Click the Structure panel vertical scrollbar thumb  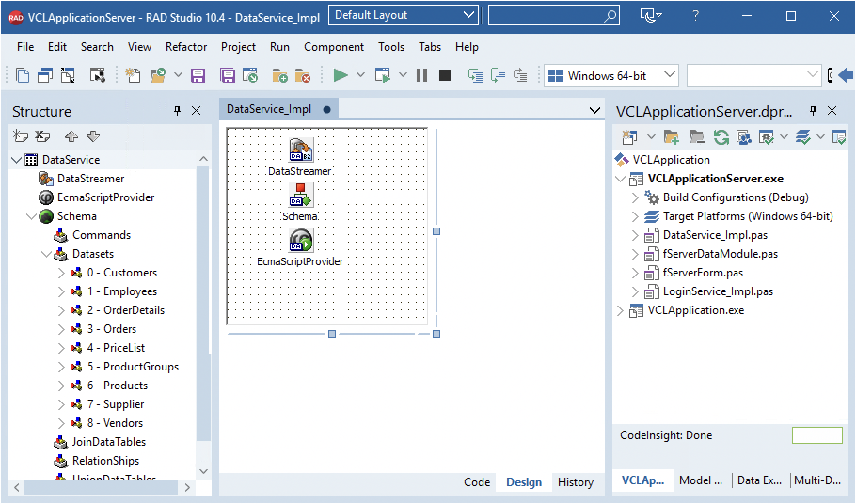pos(203,303)
